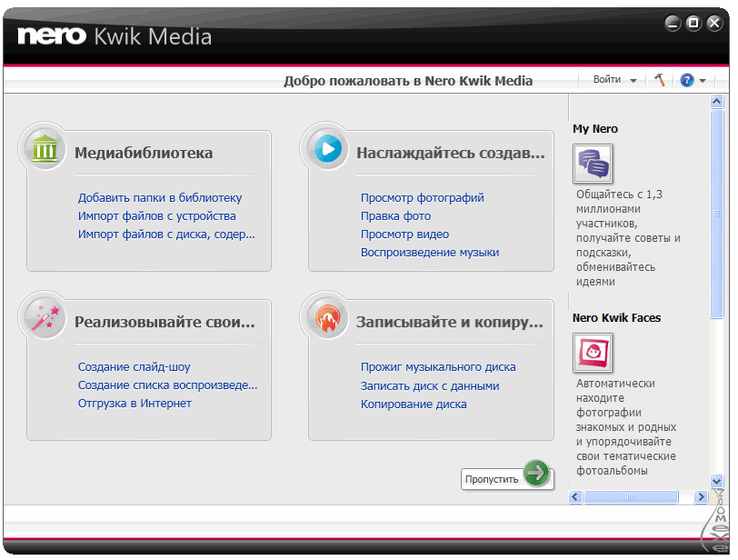The image size is (738, 560).
Task: Click the magic wand icon beside Реализовывайте
Action: click(45, 317)
